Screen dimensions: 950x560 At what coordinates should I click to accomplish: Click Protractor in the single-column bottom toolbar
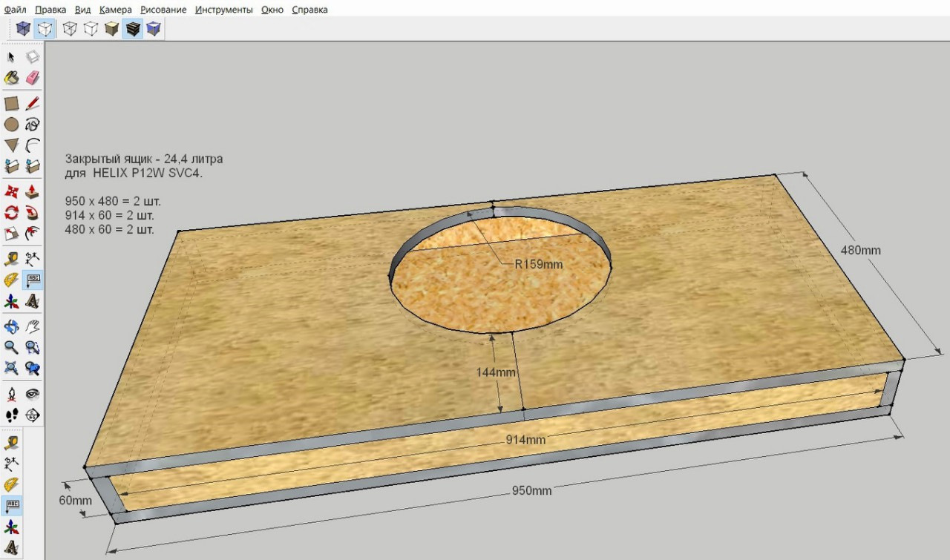(12, 485)
